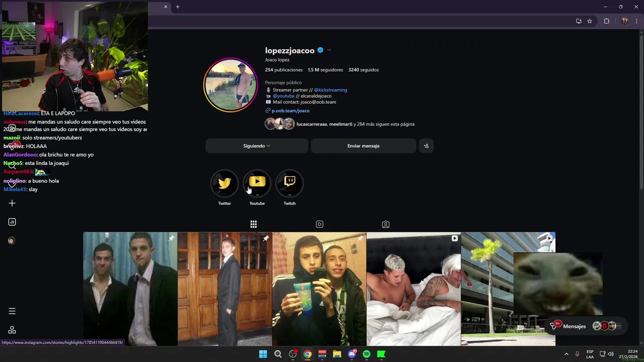
Task: Open Windows taskbar search
Action: pyautogui.click(x=278, y=354)
